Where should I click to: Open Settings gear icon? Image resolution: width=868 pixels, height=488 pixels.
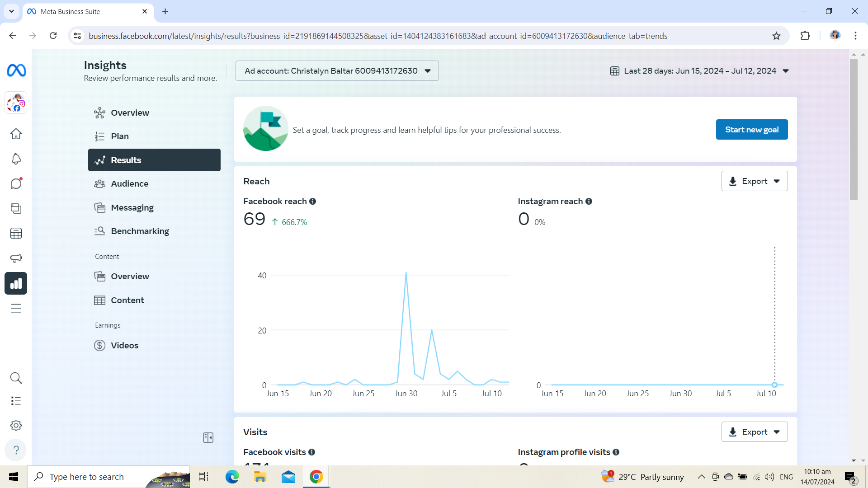coord(16,425)
